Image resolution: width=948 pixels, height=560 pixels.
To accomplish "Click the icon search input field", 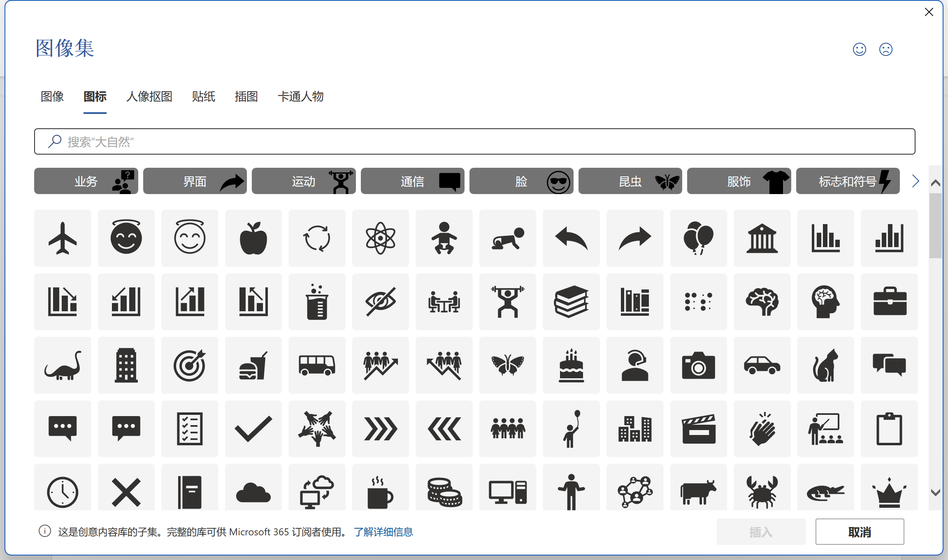I will point(474,142).
